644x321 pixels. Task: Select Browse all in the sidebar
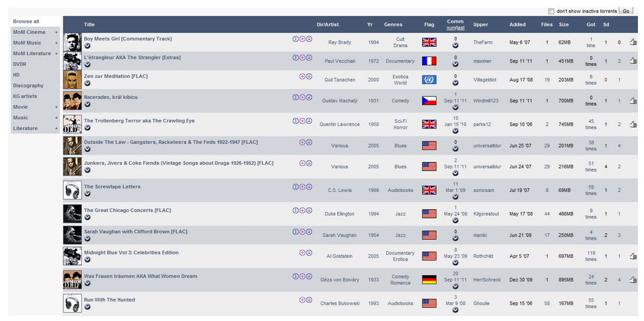(x=26, y=22)
